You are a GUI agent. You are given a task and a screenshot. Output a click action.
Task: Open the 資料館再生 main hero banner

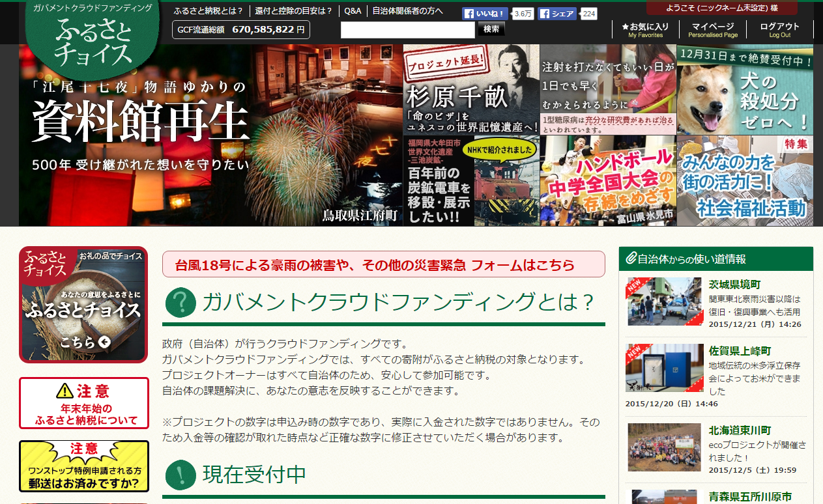pos(210,135)
